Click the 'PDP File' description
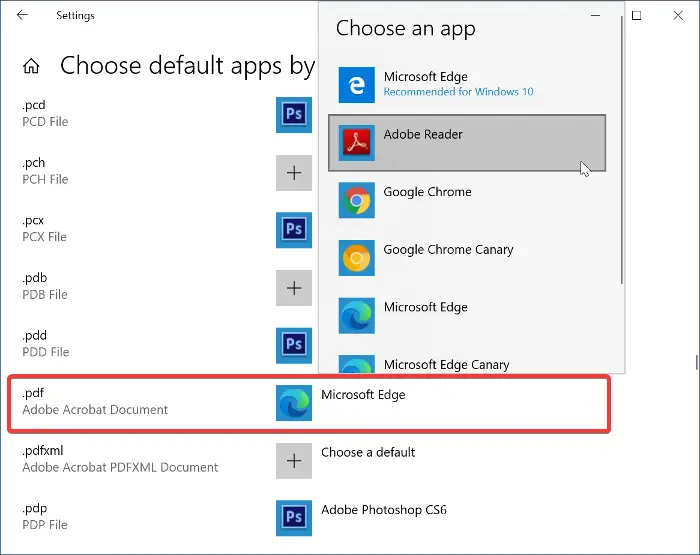 (45, 525)
